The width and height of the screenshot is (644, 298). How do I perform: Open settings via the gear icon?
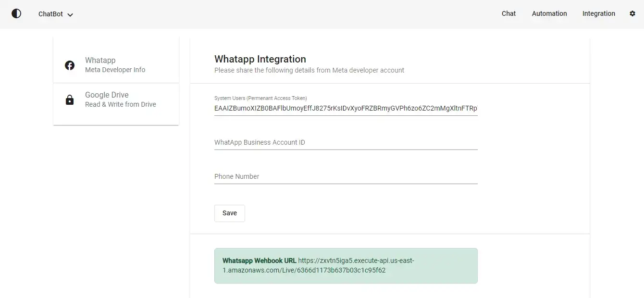(x=632, y=13)
